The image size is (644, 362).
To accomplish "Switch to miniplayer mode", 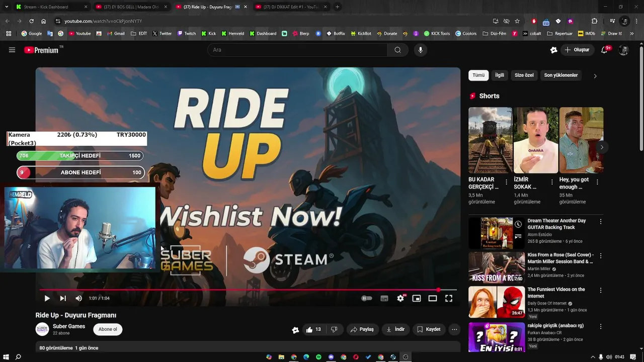I will click(417, 298).
